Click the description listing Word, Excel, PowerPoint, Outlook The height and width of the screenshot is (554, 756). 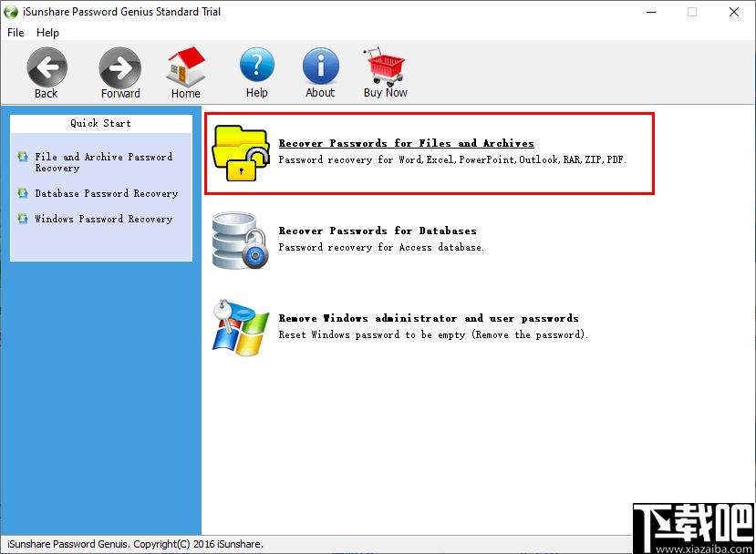452,159
